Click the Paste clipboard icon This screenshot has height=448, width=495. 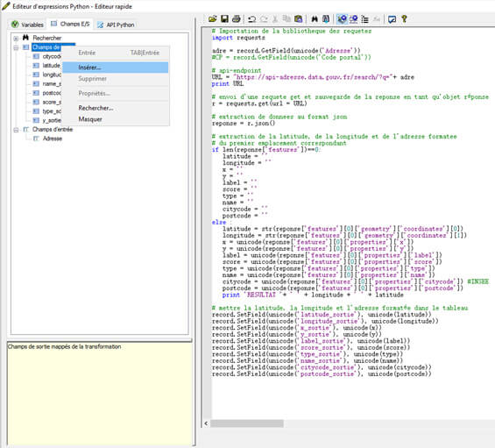pos(299,19)
